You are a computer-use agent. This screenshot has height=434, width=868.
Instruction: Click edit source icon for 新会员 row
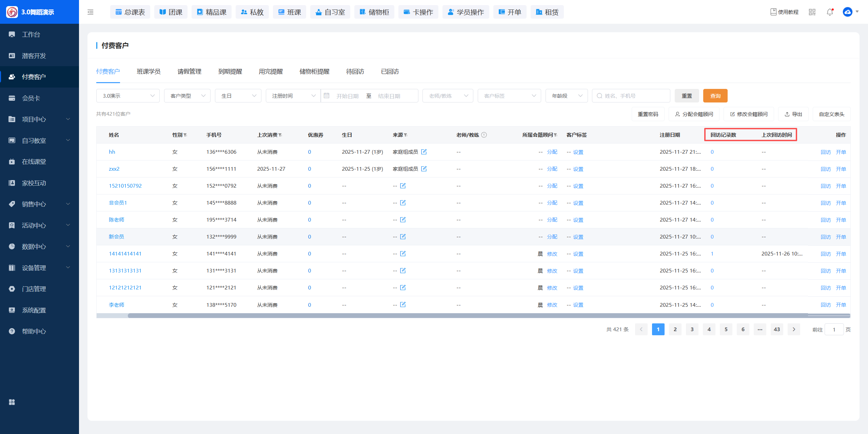403,237
